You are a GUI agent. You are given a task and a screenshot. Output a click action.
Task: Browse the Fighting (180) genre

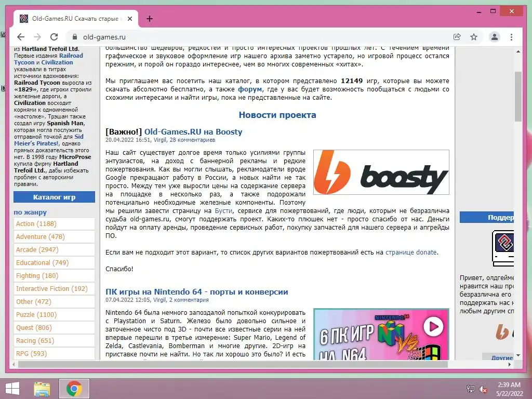tap(54, 275)
